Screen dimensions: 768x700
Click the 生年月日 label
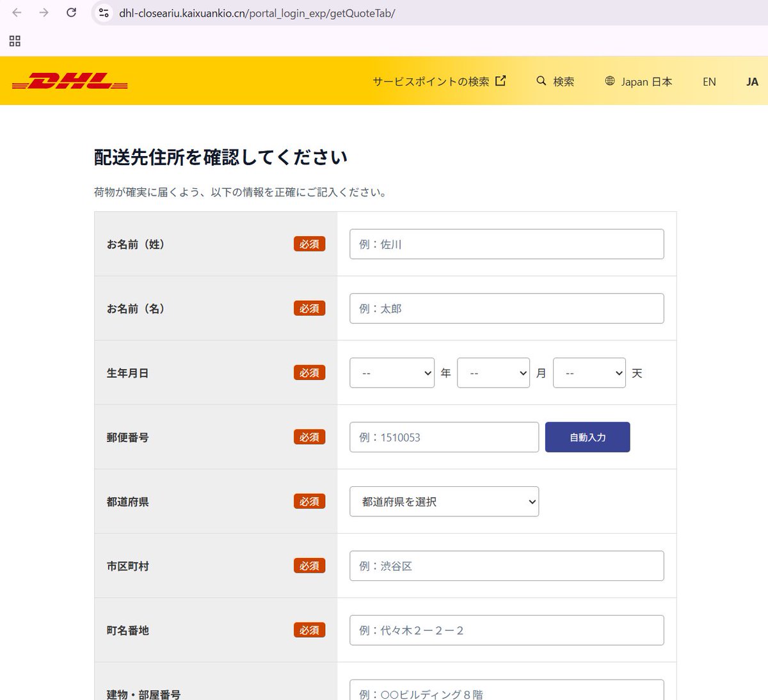tap(127, 373)
